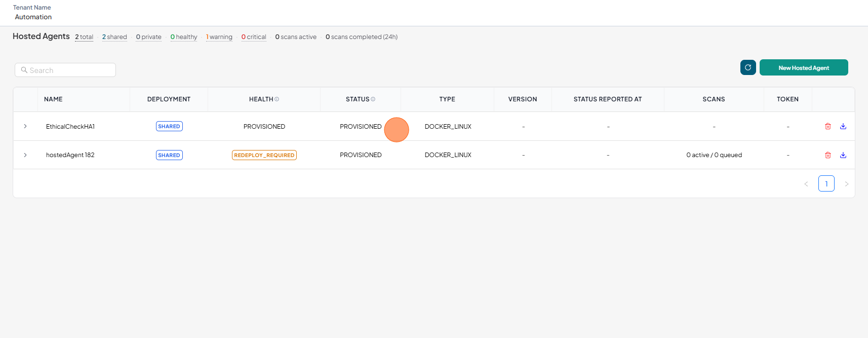Click PROVISIONED status of EthicalCheckHA1
868x338 pixels.
(361, 127)
